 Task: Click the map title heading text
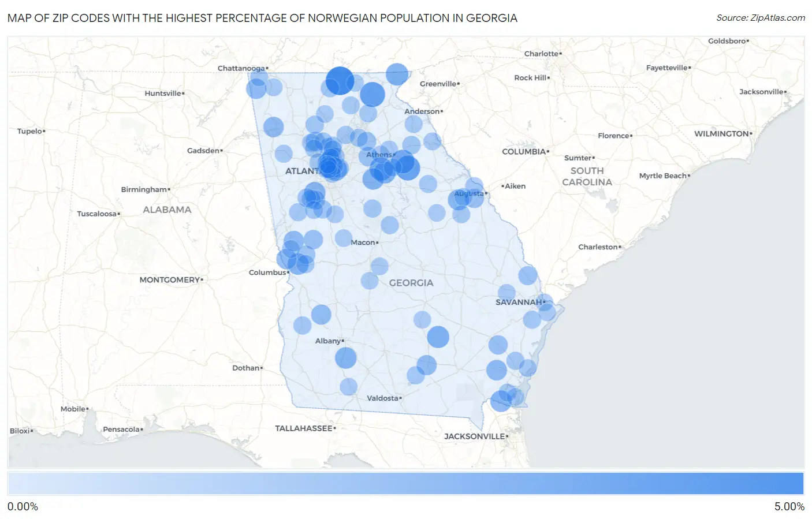(262, 18)
